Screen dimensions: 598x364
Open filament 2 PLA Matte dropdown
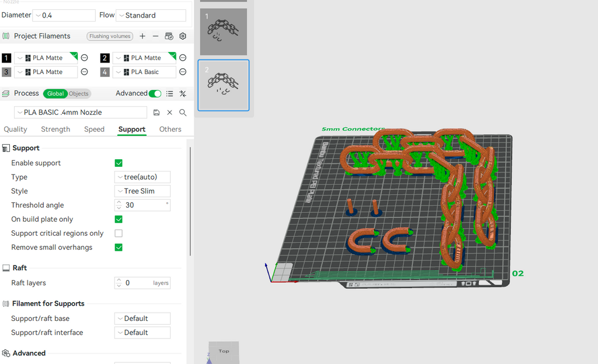coord(144,58)
